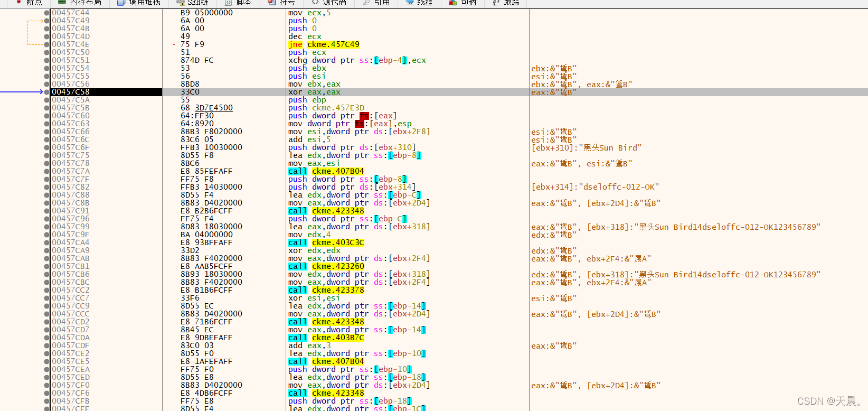Click the red jump arrow before bytes 75 F9

pyautogui.click(x=174, y=45)
